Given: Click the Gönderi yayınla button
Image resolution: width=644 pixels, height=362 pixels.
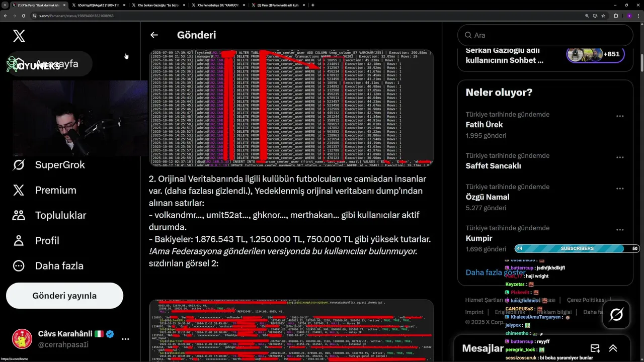Looking at the screenshot, I should 64,296.
